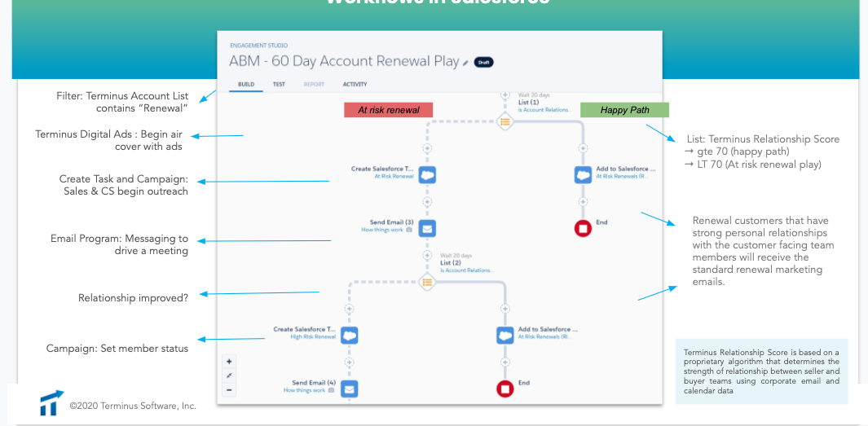This screenshot has width=868, height=426.
Task: Select the REPORT tab
Action: (x=314, y=85)
